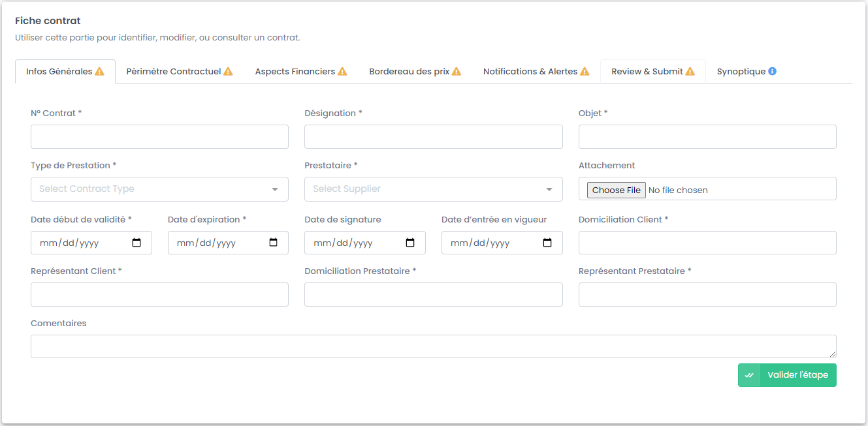
Task: Open calendar icon in Date de signature
Action: (x=410, y=243)
